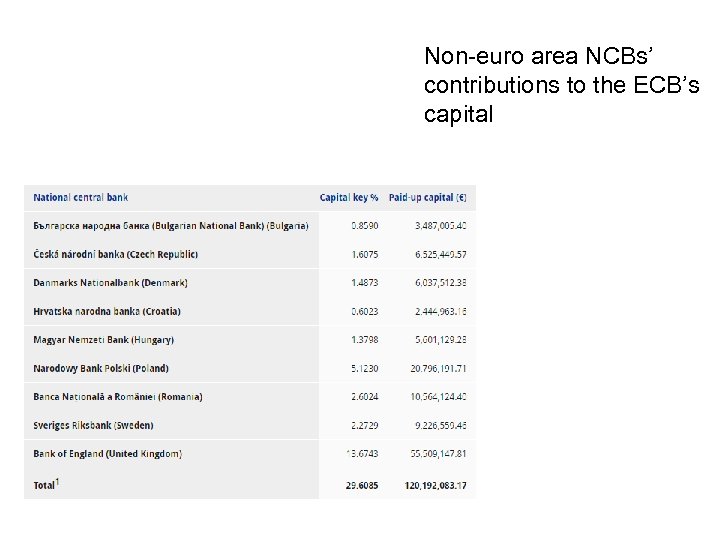The width and height of the screenshot is (720, 540).
Task: Click Sveriges Riksbank (Sweden) entry
Action: 93,425
